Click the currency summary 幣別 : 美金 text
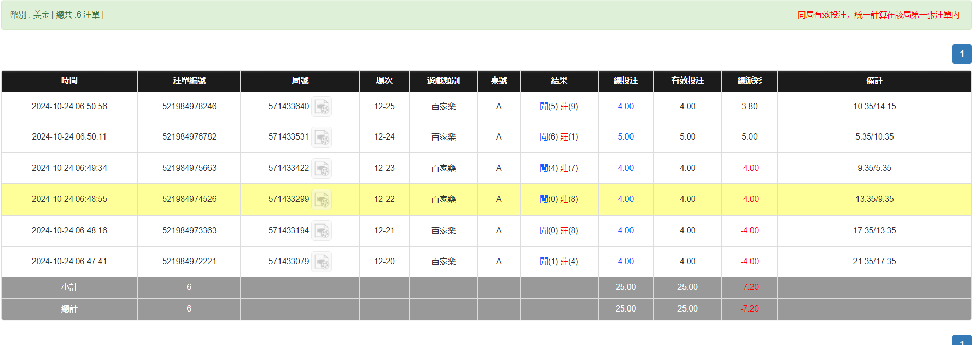Image resolution: width=980 pixels, height=345 pixels. pyautogui.click(x=30, y=15)
